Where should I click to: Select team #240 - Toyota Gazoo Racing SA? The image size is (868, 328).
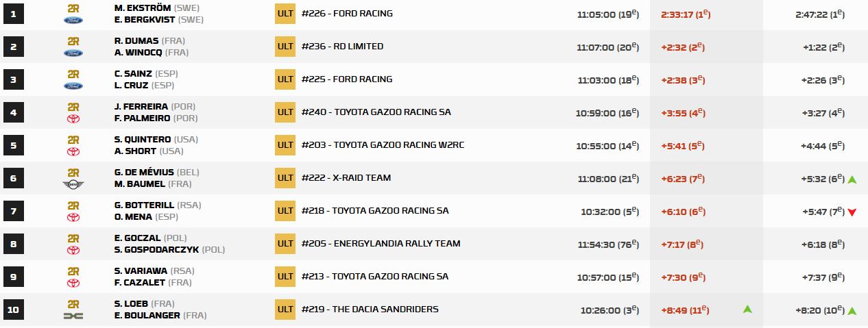376,112
